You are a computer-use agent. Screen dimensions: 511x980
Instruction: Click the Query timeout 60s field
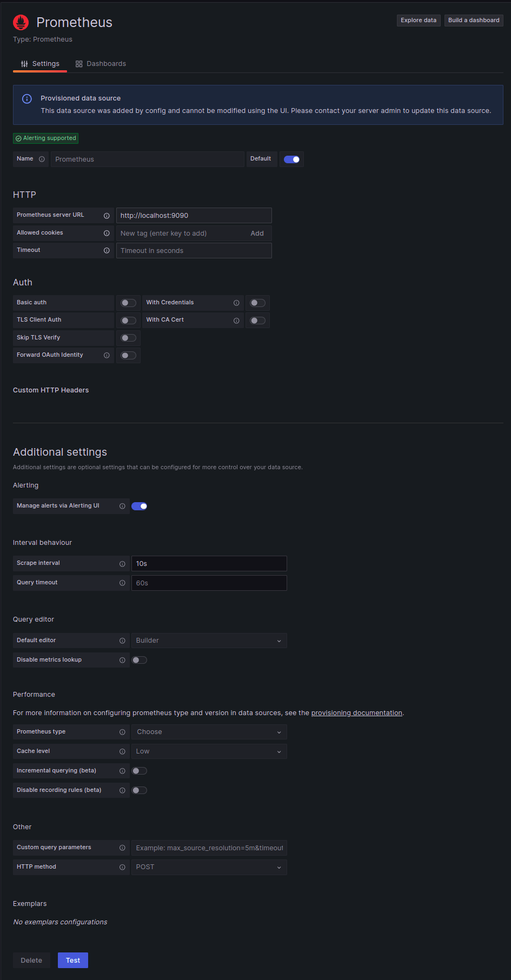pos(209,583)
